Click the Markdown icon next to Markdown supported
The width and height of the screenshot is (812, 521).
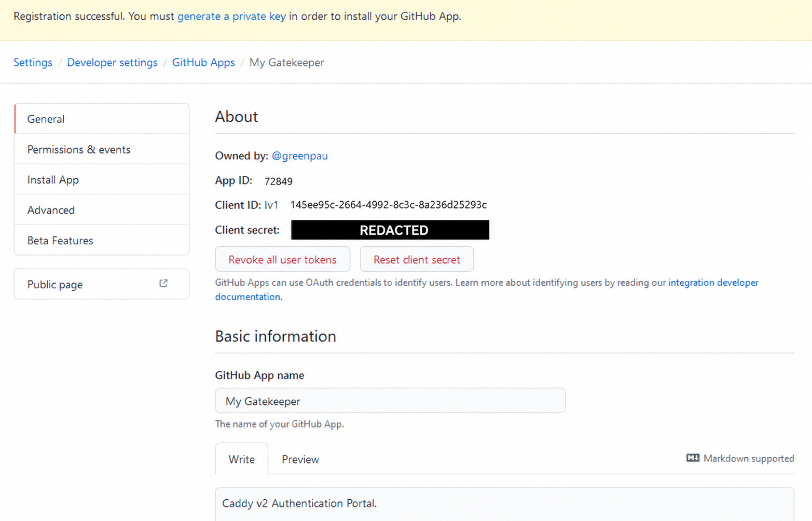(x=693, y=458)
